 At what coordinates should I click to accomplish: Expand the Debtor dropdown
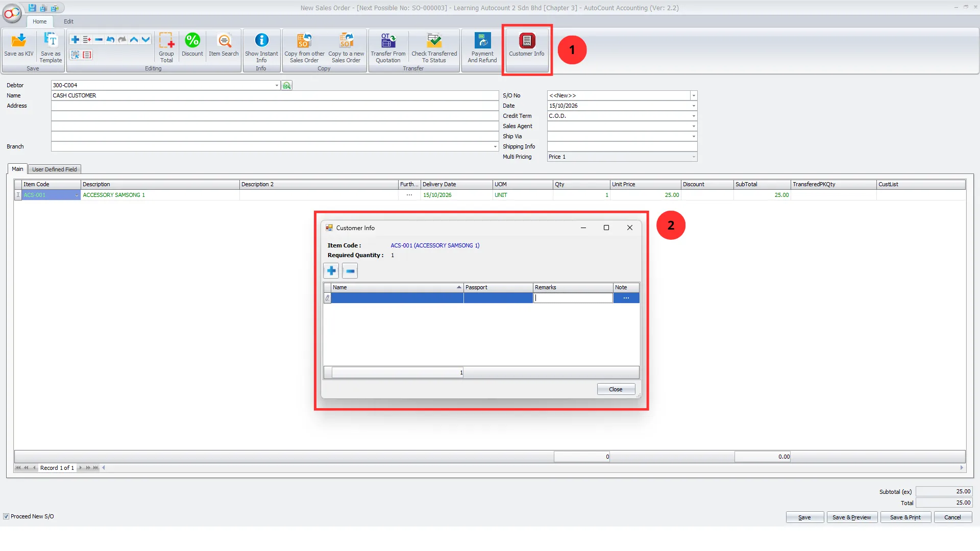pyautogui.click(x=277, y=85)
